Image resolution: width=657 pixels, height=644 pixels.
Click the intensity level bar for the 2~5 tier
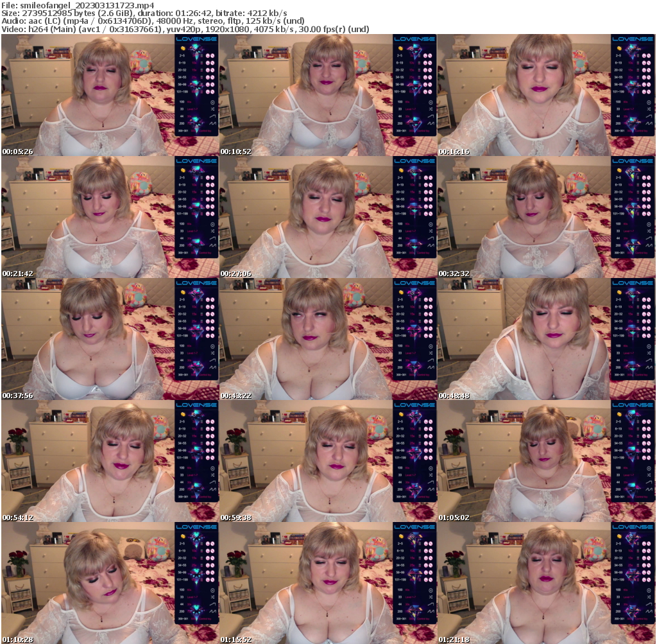203,56
